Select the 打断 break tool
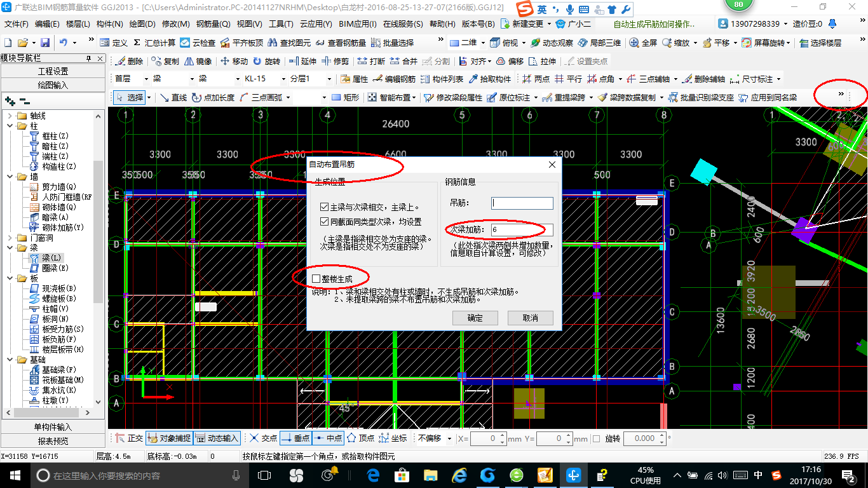This screenshot has width=868, height=488. [x=371, y=61]
